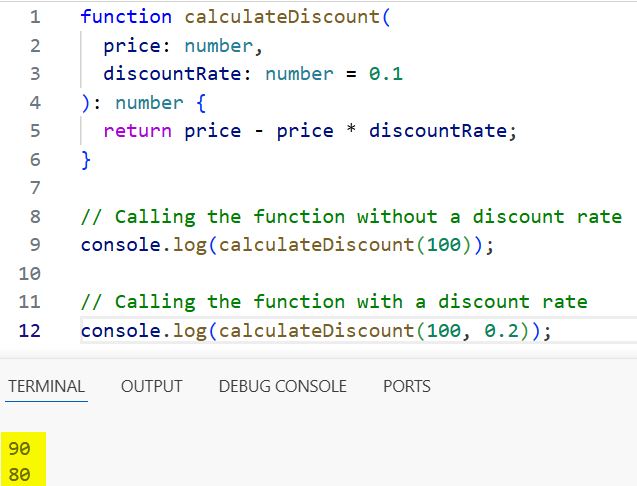The image size is (637, 486).
Task: Click argument 0.2 on line 12
Action: (x=501, y=330)
